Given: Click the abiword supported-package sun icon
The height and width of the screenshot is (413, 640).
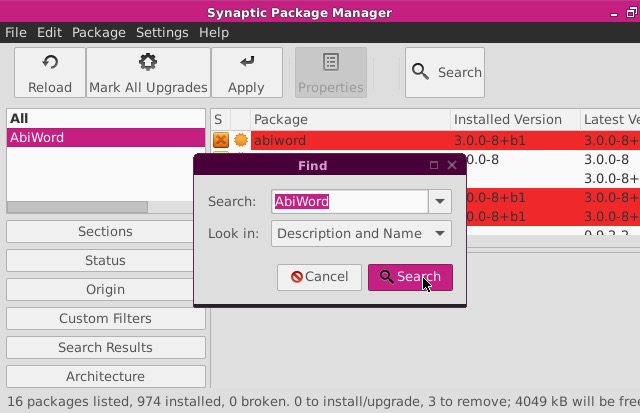Looking at the screenshot, I should 241,141.
